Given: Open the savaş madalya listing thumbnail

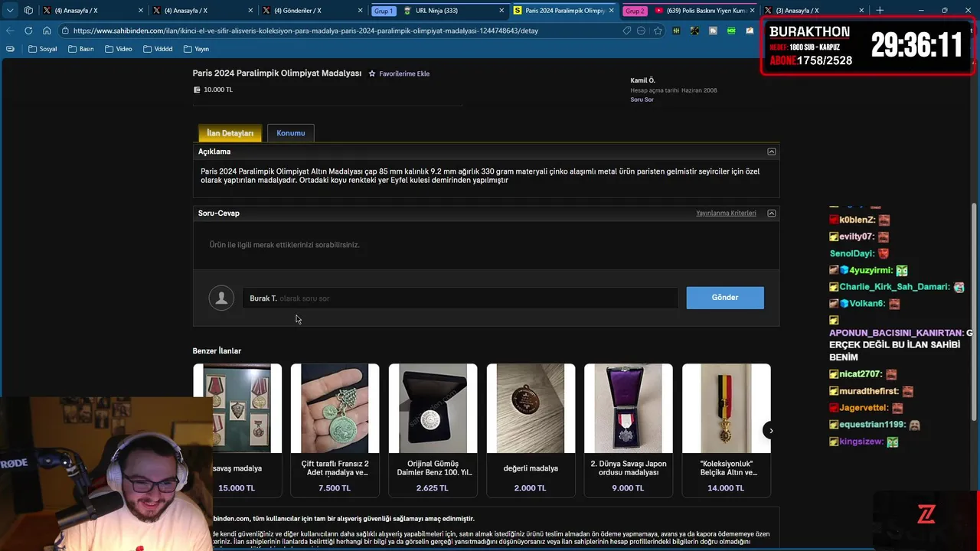Looking at the screenshot, I should point(237,408).
